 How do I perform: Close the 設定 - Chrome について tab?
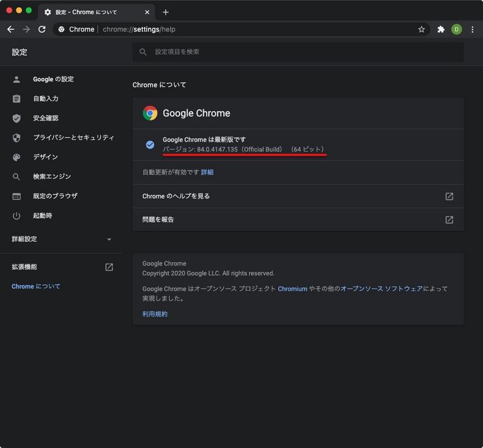click(x=147, y=12)
